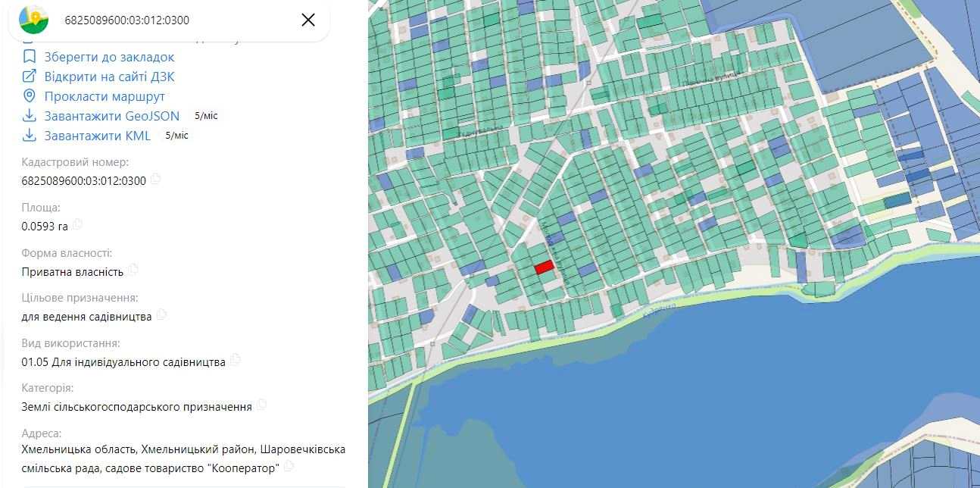Close the parcel info panel
Screen dimensions: 980x488
(x=308, y=20)
